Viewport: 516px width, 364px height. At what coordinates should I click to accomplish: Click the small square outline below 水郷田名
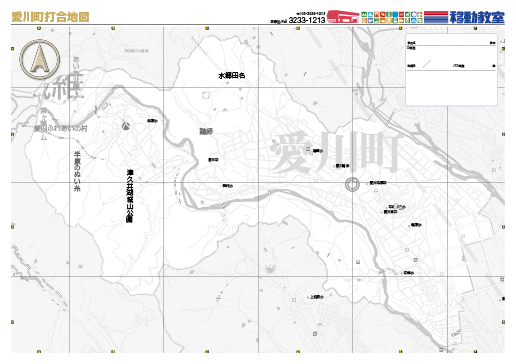[x=206, y=95]
